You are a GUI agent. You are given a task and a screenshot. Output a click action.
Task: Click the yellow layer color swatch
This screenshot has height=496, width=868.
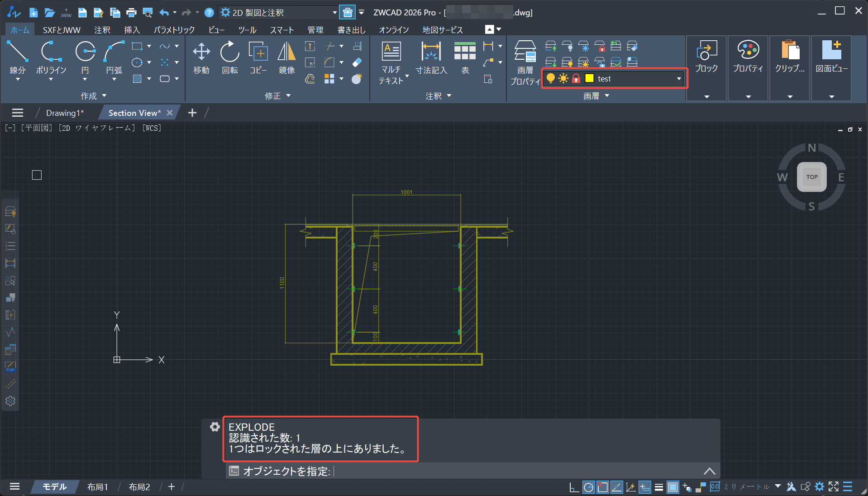pyautogui.click(x=589, y=78)
